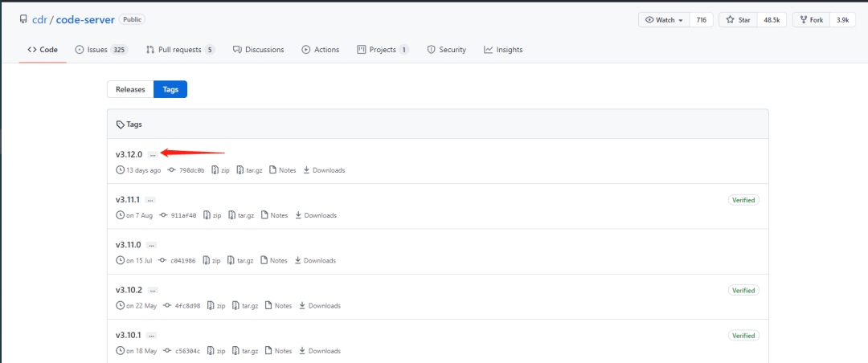Open the Watch dropdown button
The image size is (868, 363).
click(x=665, y=20)
